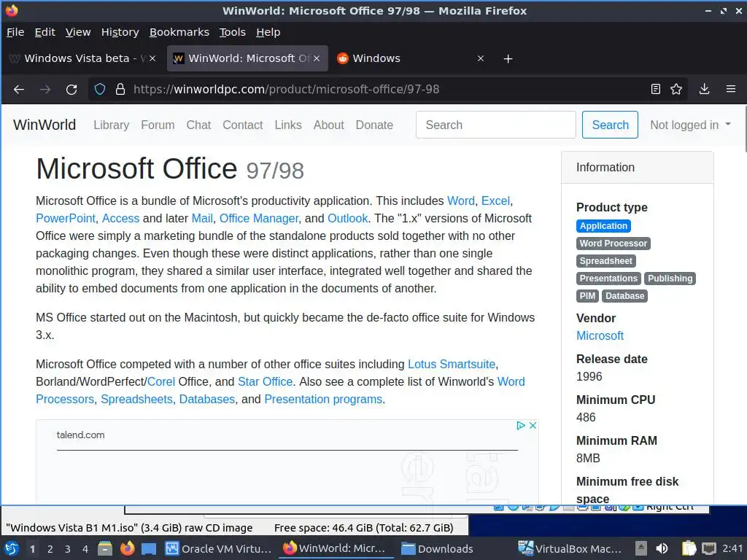This screenshot has width=747, height=560.
Task: Open the Tools menu
Action: [x=233, y=32]
